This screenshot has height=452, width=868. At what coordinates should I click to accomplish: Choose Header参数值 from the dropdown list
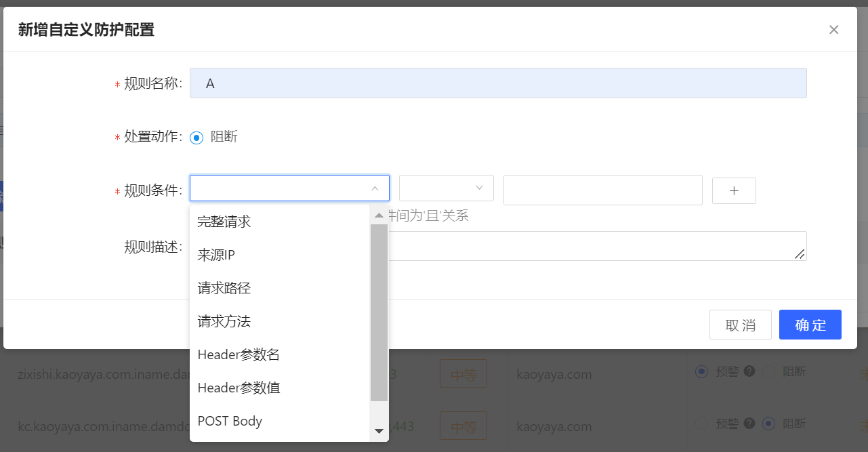280,388
